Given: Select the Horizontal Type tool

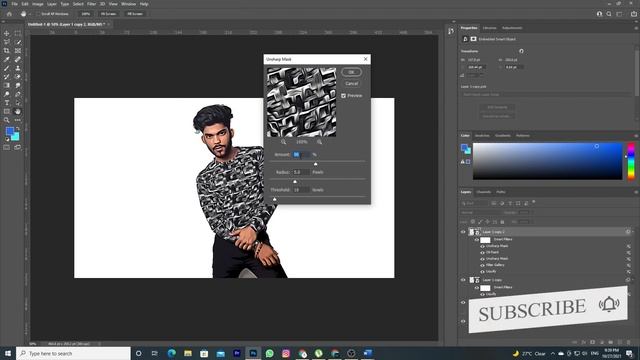Looking at the screenshot, I should pos(7,103).
